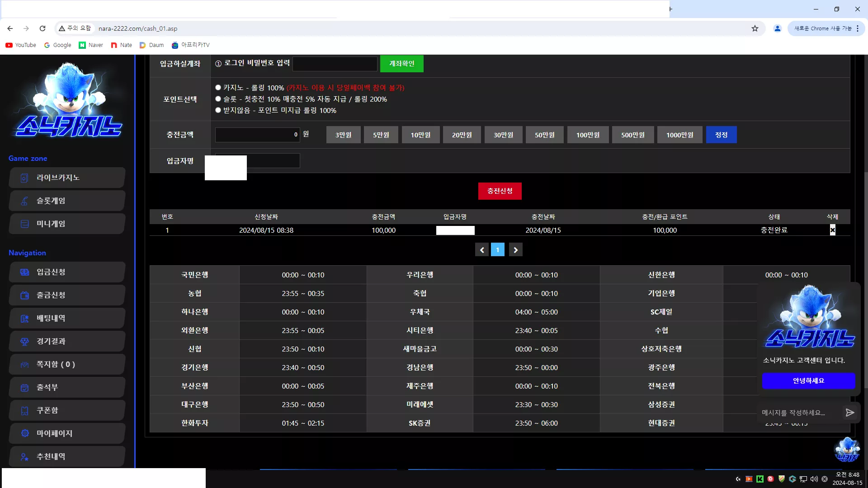Add 3만원 to the charge amount

click(344, 135)
